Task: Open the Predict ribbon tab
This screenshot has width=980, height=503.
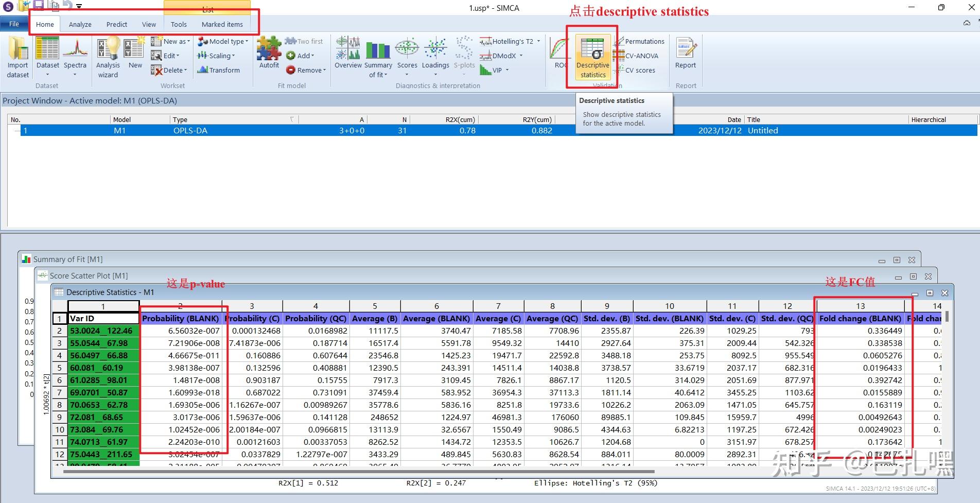Action: click(x=117, y=24)
